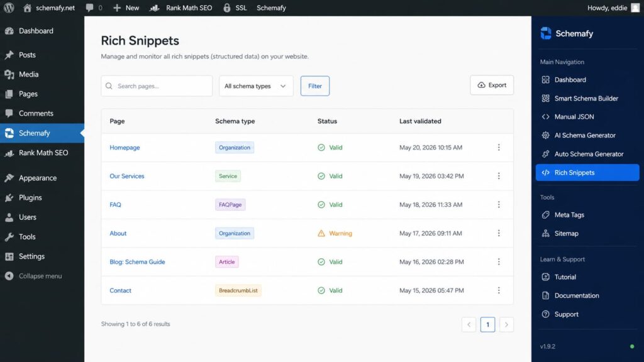Open Sitemap tool

[587, 233]
